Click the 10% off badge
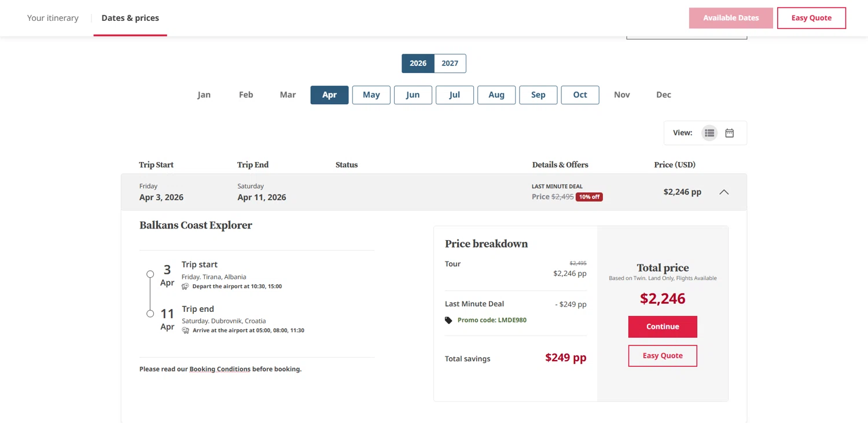 point(589,197)
